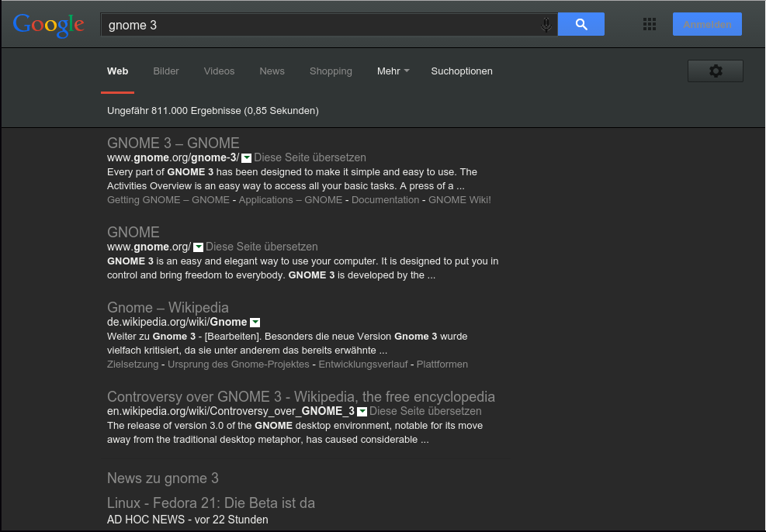Screen dimensions: 766x532
Task: Open the Documentation sitelink
Action: (x=386, y=200)
